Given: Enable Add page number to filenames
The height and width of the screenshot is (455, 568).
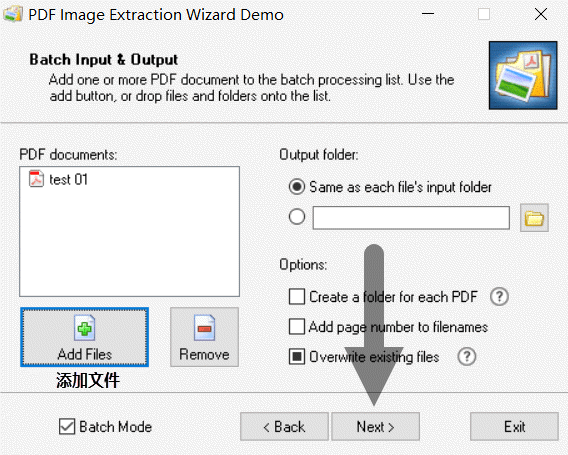Looking at the screenshot, I should tap(297, 326).
